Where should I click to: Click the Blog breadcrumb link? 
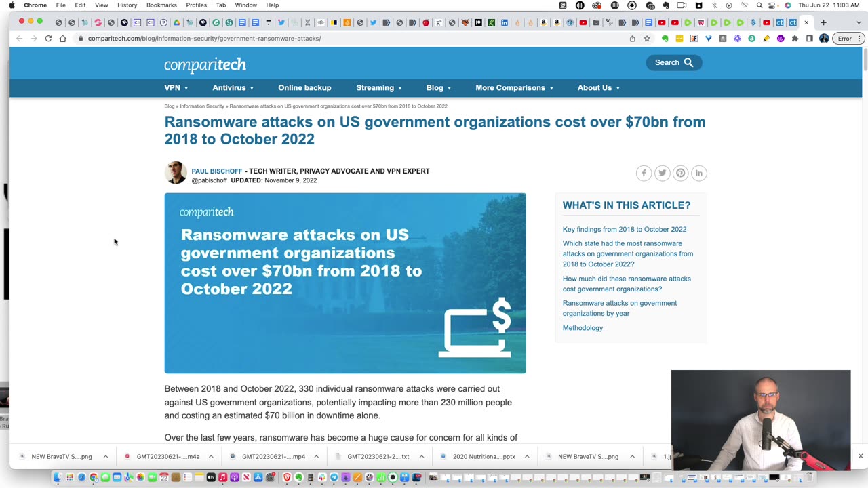pyautogui.click(x=170, y=106)
